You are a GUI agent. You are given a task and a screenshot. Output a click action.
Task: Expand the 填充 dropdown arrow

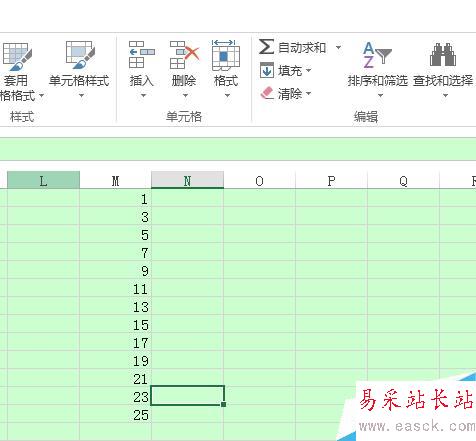coord(308,70)
